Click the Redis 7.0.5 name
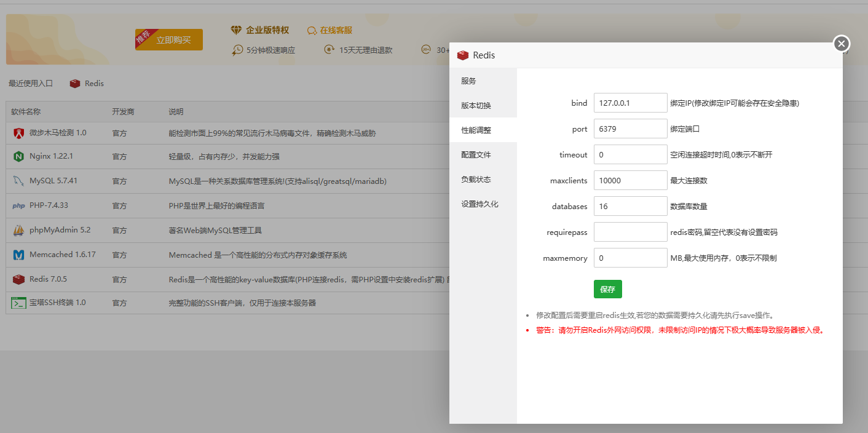 [x=48, y=279]
